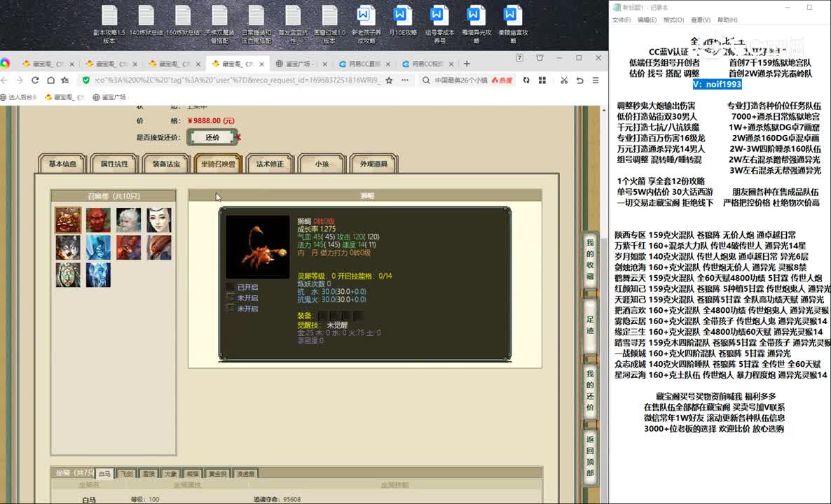Click the first pet equipment slot after 装备

point(323,316)
